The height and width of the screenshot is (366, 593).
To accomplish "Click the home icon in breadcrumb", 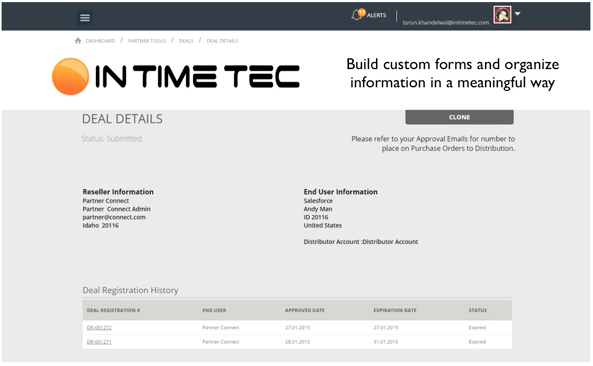I will tap(78, 40).
